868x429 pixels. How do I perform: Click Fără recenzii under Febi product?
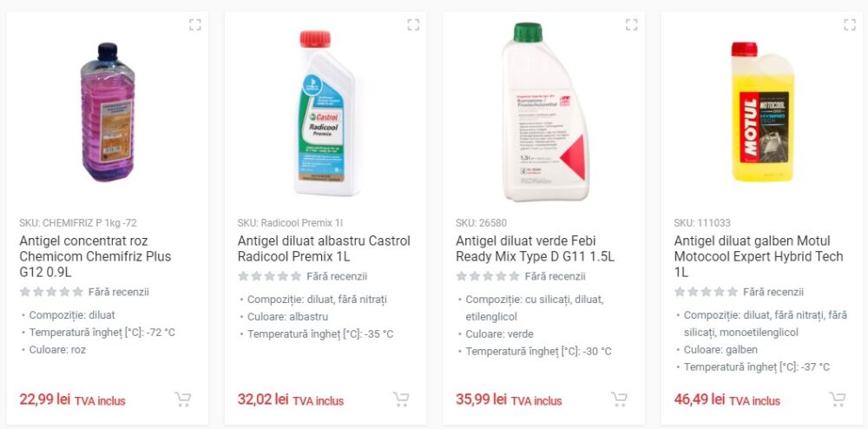(555, 276)
